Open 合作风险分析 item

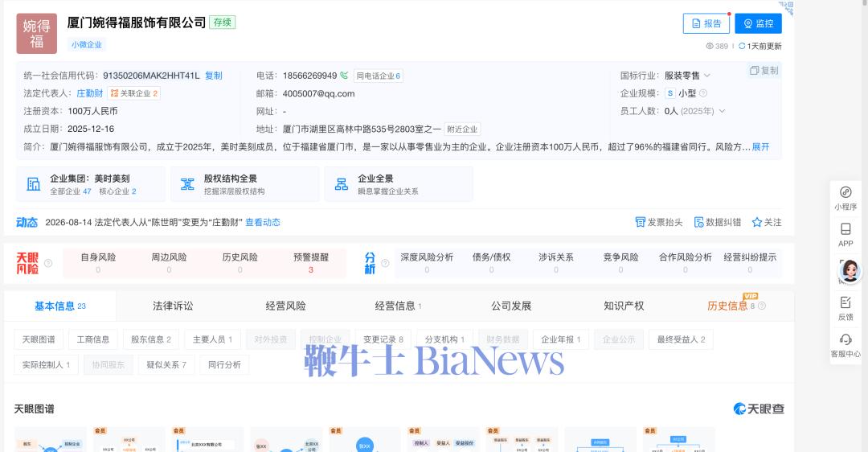tap(686, 263)
